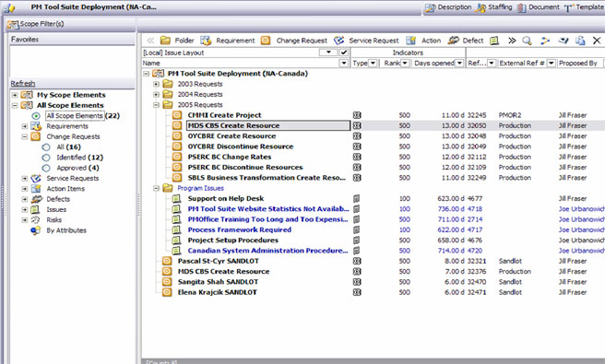Click the change request icon beside CMMI Create Project
605x364 pixels.
tap(177, 115)
